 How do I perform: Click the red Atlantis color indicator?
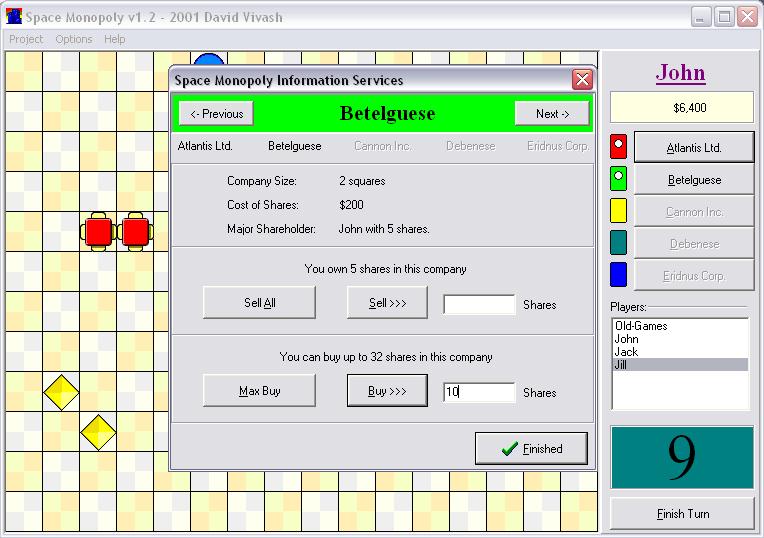coord(618,147)
